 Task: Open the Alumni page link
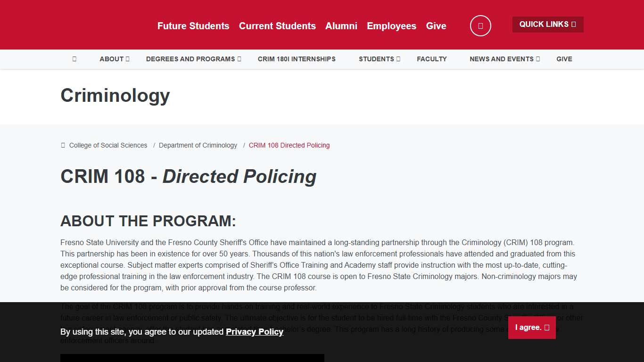point(341,26)
